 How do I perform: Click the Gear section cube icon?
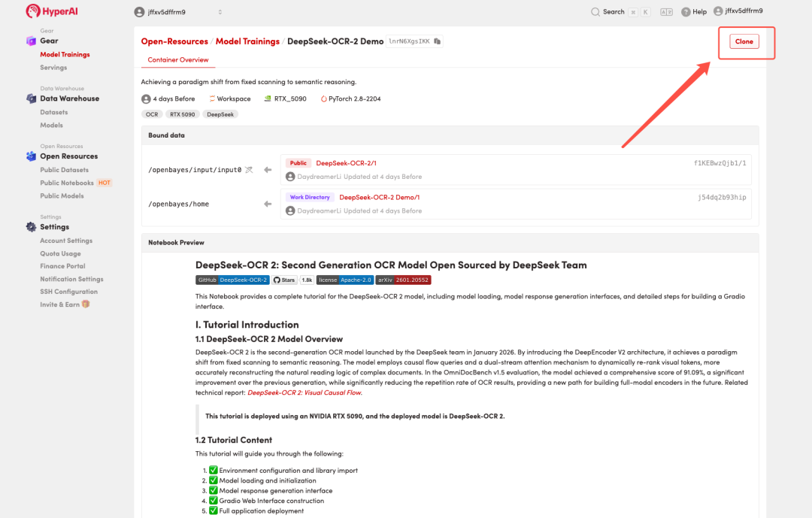click(x=31, y=41)
